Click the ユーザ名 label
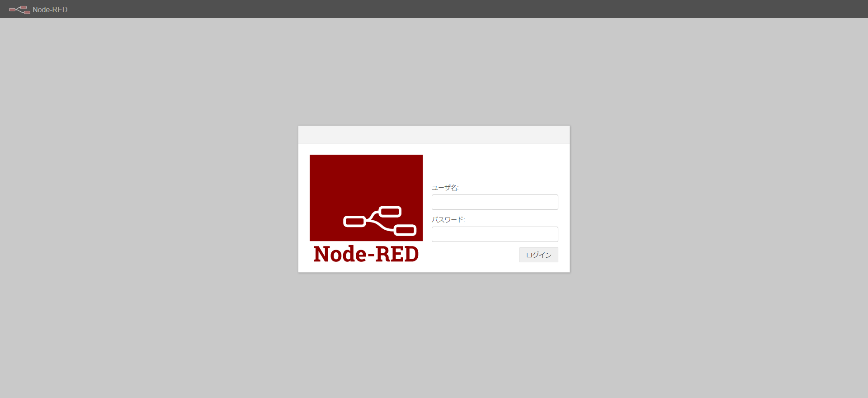 [x=445, y=188]
